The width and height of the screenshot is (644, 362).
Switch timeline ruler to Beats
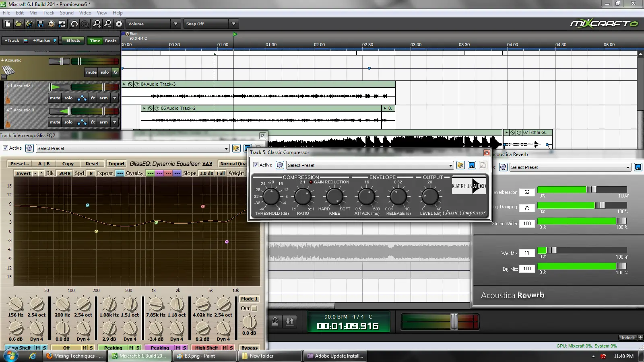(111, 41)
